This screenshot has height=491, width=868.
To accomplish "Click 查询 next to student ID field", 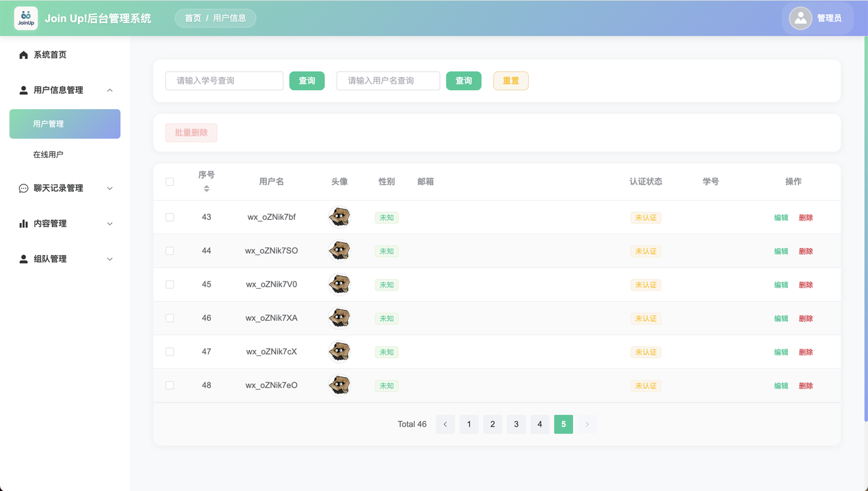I will 307,81.
